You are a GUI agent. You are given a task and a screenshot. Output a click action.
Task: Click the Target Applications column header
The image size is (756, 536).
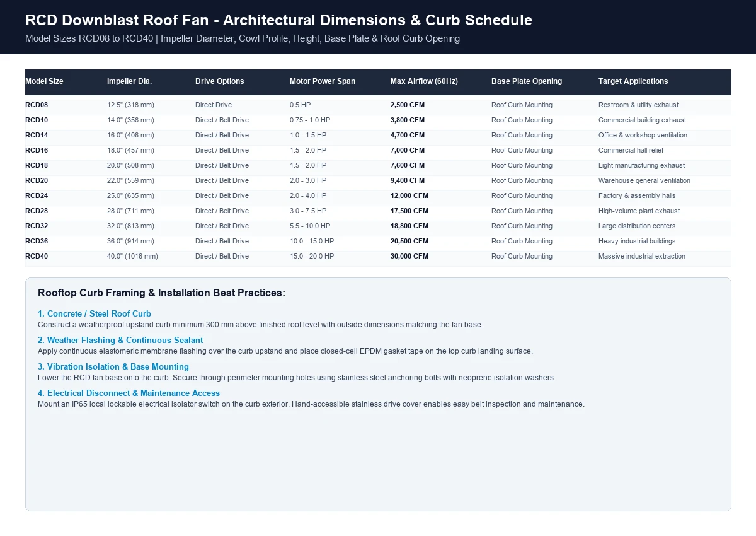pos(633,81)
